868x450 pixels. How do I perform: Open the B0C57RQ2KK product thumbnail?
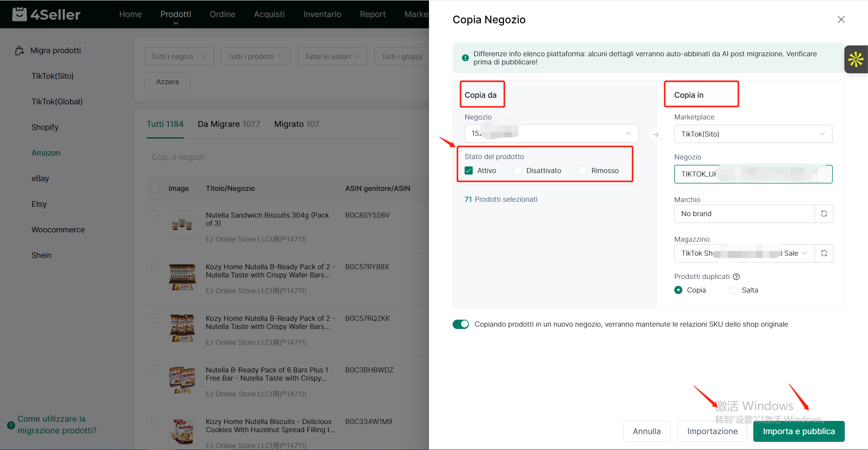point(182,328)
